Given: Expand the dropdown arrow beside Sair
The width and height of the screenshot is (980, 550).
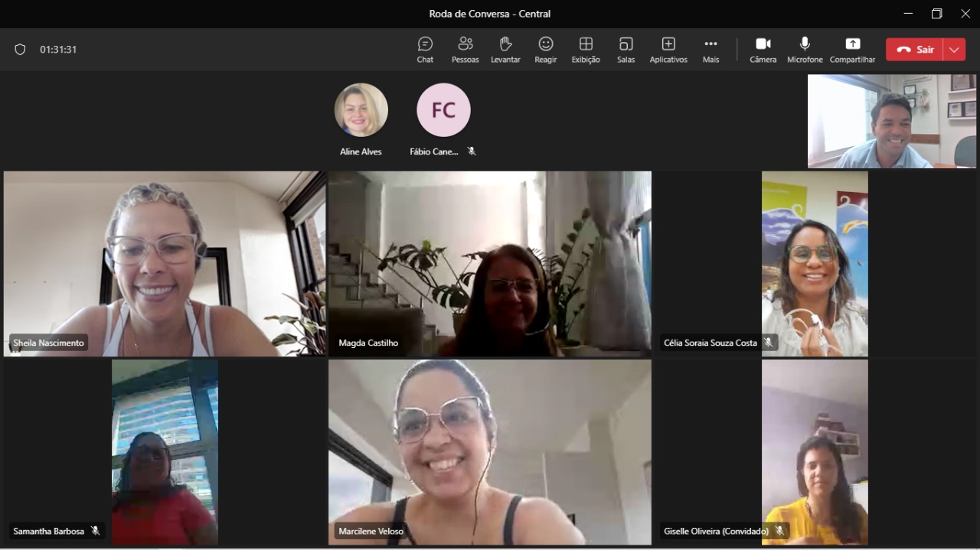Looking at the screenshot, I should point(954,50).
